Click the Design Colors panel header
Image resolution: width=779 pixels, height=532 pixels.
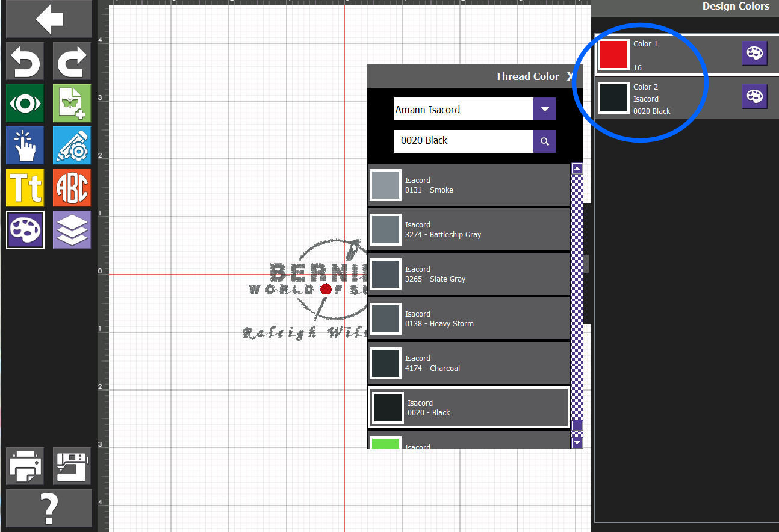(685, 7)
